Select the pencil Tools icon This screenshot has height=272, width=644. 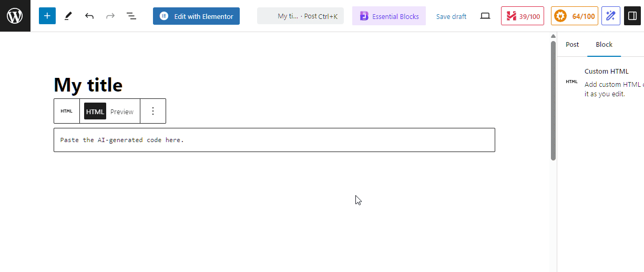[x=68, y=16]
